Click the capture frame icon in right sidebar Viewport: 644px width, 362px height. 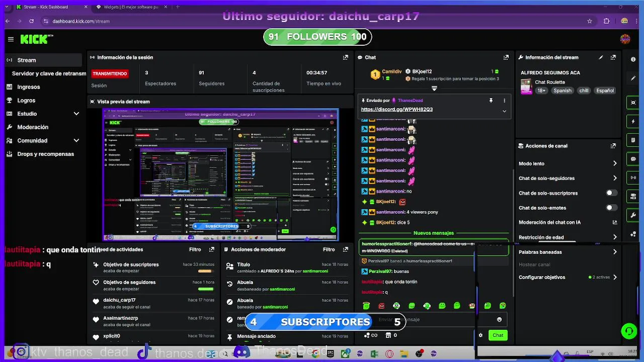tap(633, 103)
